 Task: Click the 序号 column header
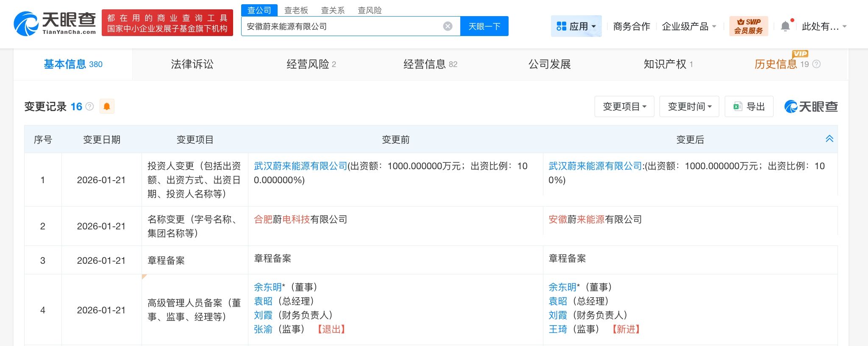43,140
